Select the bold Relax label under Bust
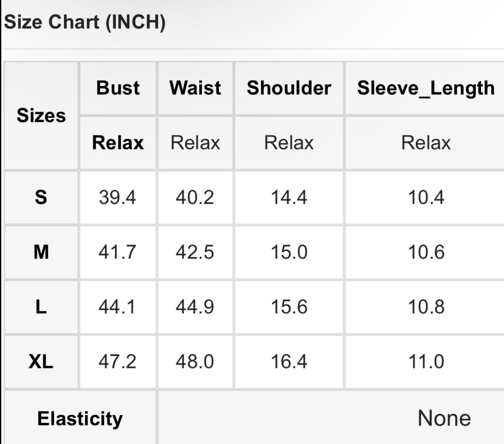The image size is (504, 444). coord(118,143)
